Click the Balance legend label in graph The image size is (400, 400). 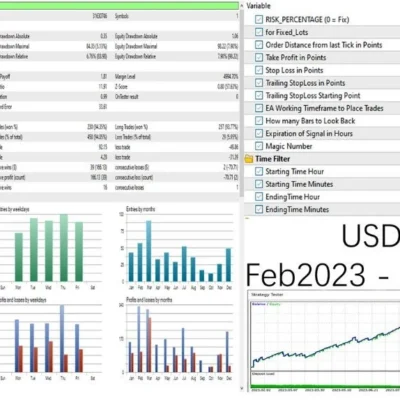click(259, 304)
